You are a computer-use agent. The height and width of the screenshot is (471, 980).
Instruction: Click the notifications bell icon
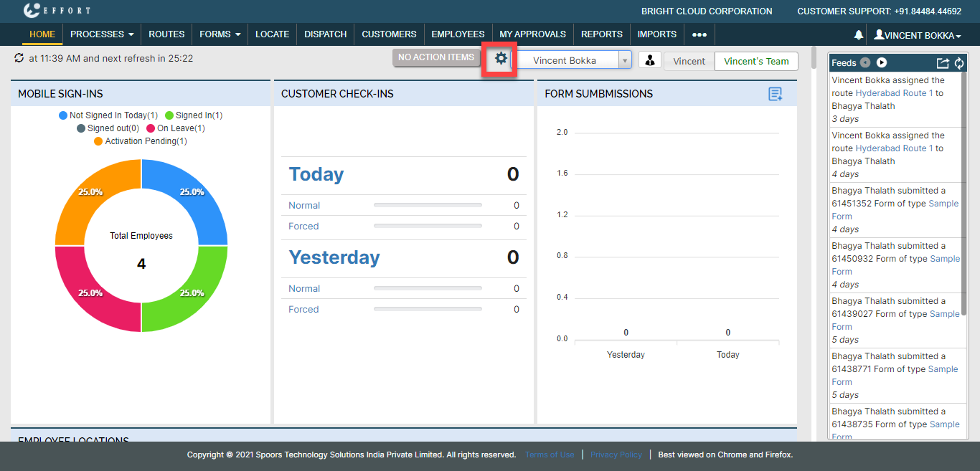coord(858,34)
